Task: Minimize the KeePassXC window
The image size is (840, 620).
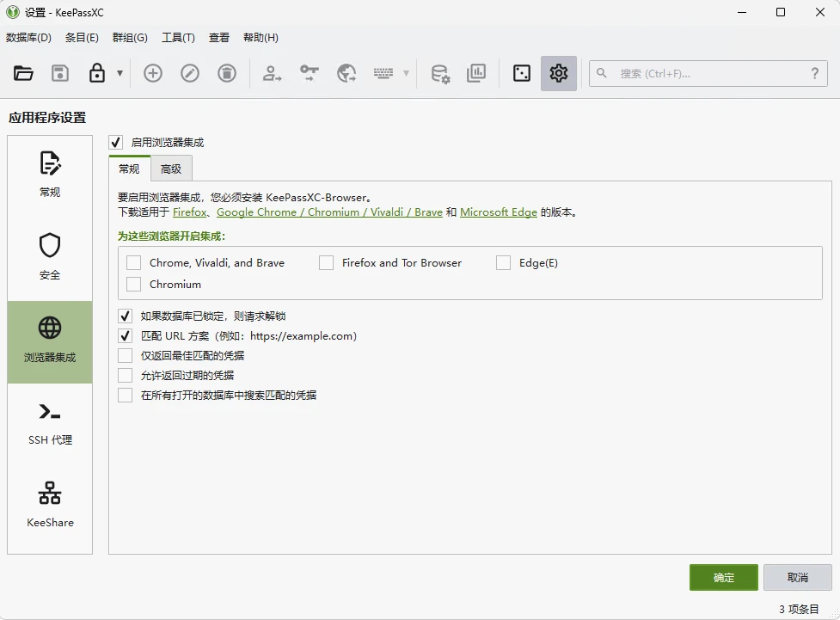Action: click(x=742, y=12)
